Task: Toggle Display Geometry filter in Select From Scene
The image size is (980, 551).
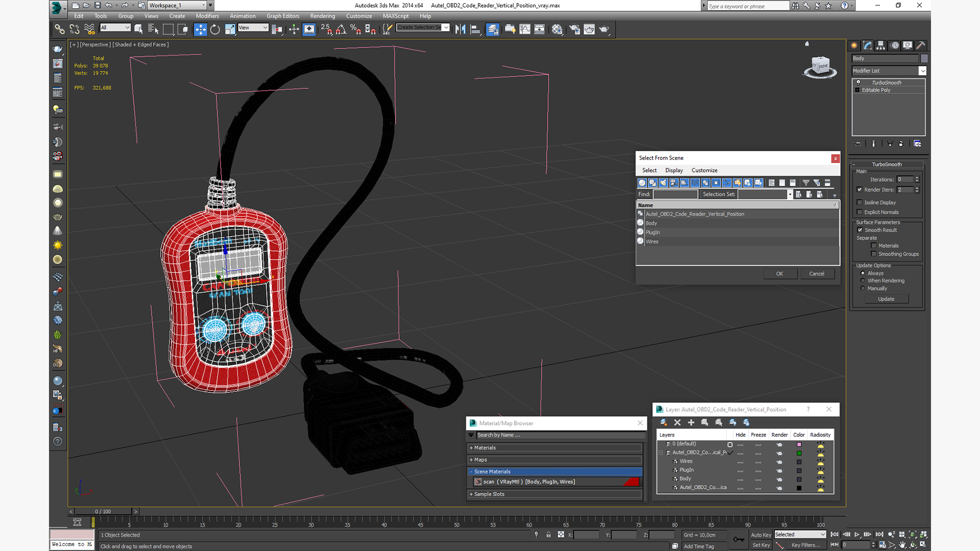Action: 642,183
